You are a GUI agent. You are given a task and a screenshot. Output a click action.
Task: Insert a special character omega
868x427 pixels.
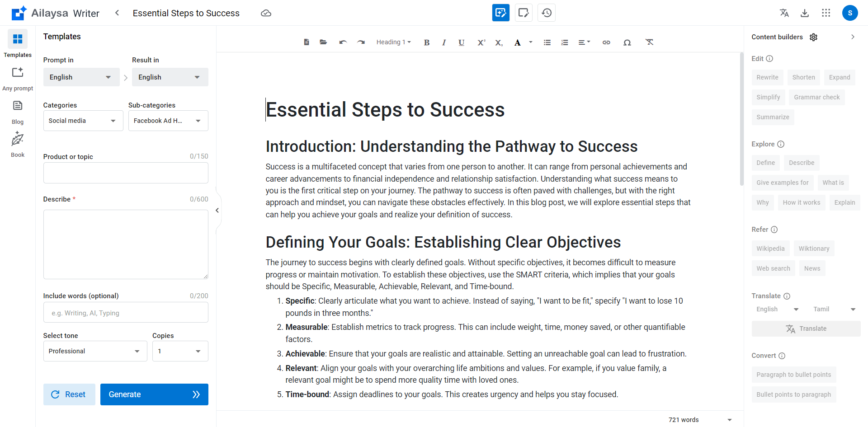click(627, 42)
